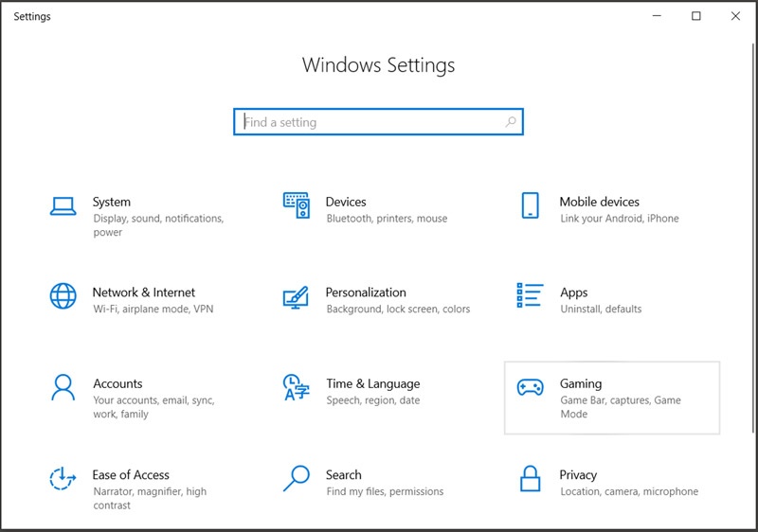This screenshot has width=758, height=532.
Task: Click the Privacy padlock icon
Action: pos(530,478)
